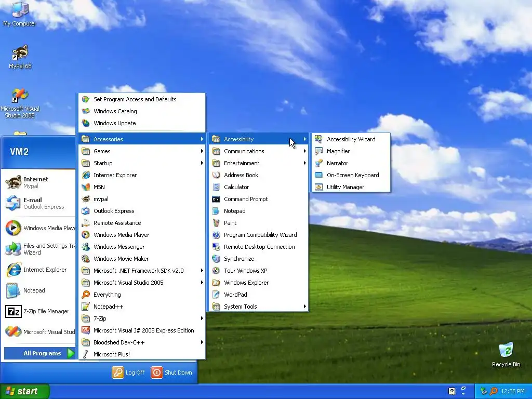
Task: Expand Bloodshed Dev-C++ program group
Action: coord(142,342)
